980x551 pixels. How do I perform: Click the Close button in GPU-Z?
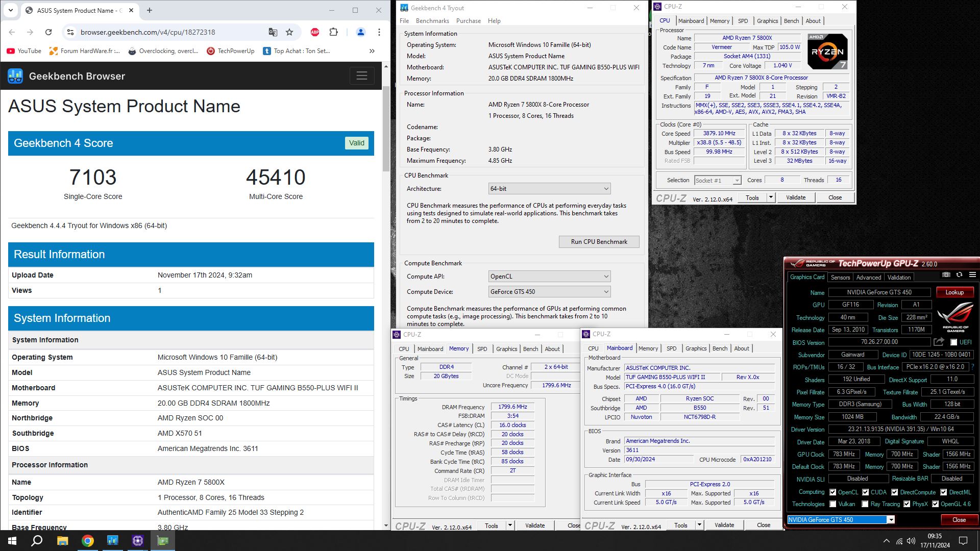tap(959, 520)
